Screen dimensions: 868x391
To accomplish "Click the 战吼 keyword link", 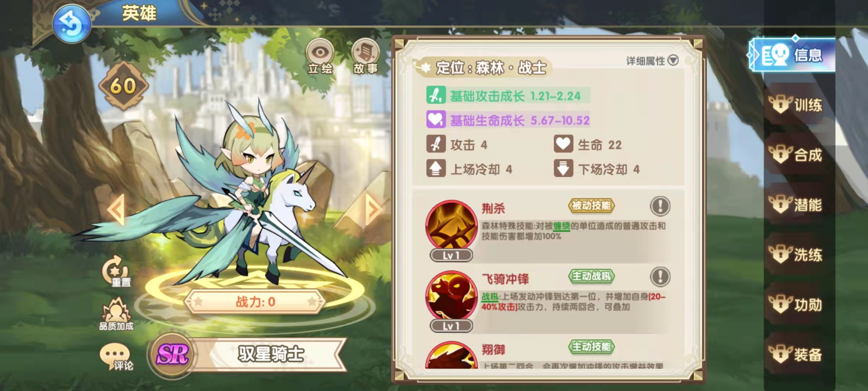I will coord(490,297).
